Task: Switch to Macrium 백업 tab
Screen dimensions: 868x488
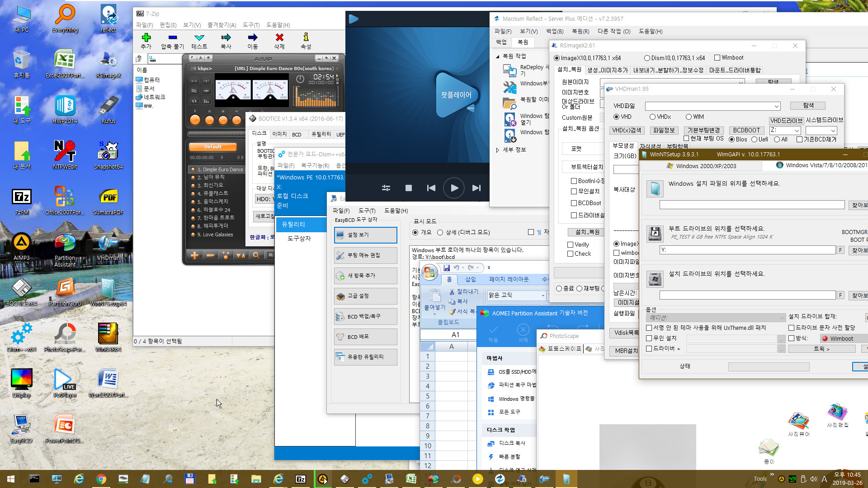Action: [501, 42]
